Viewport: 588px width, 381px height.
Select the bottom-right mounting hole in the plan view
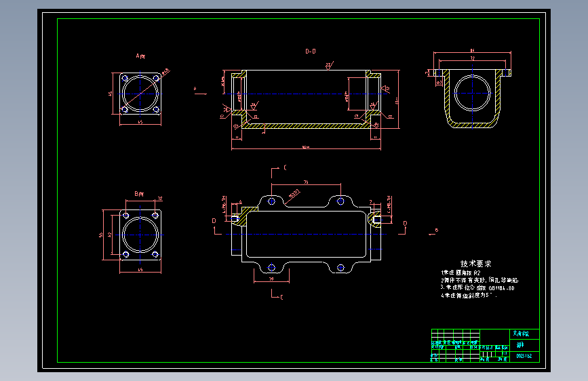click(340, 267)
